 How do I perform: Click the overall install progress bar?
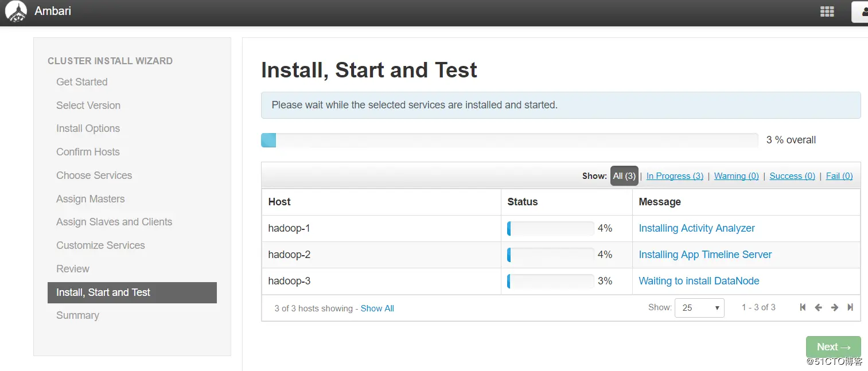(509, 140)
